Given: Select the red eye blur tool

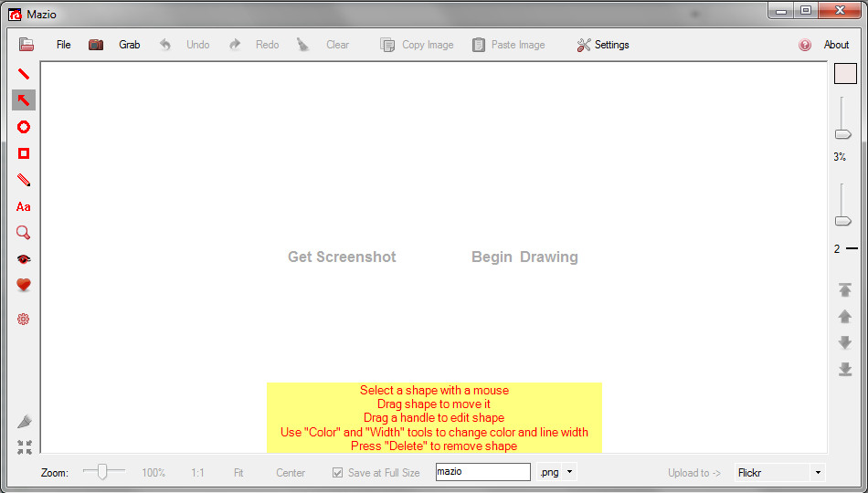Looking at the screenshot, I should tap(23, 259).
